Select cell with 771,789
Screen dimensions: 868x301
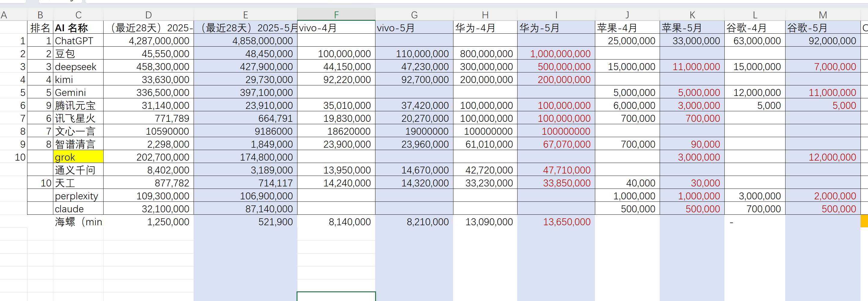pos(148,118)
